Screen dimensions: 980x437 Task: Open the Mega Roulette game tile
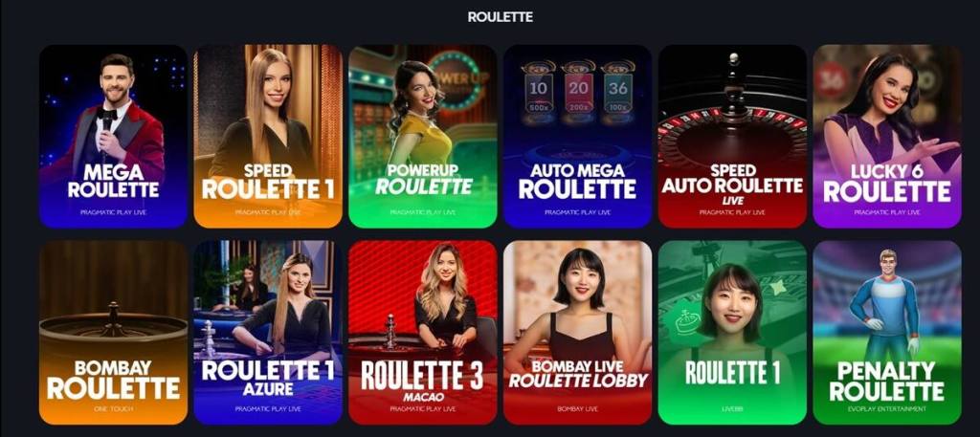[113, 136]
